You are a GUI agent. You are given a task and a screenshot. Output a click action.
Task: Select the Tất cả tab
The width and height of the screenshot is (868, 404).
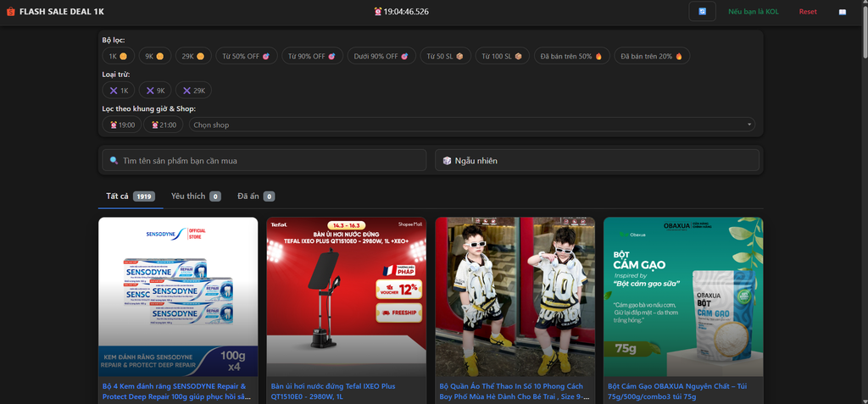(131, 196)
